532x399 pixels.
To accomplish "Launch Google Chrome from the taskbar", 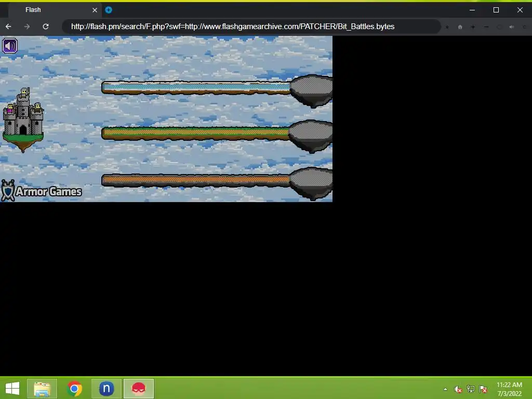I will (x=74, y=389).
